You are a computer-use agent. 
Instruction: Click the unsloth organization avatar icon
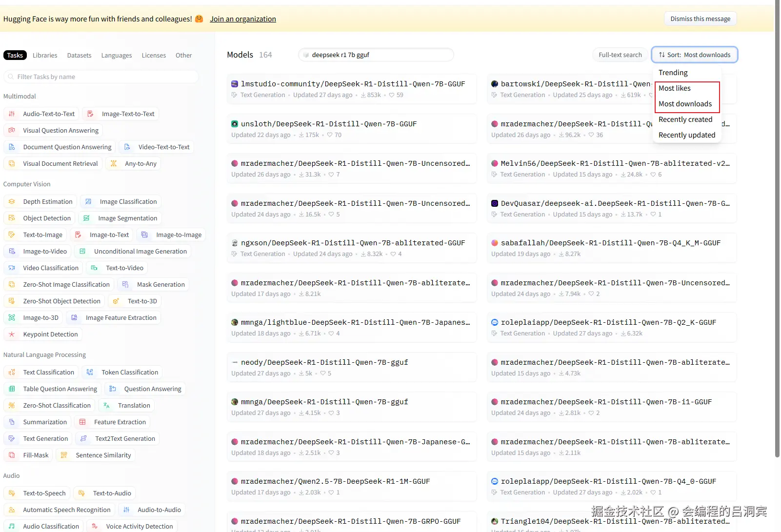[235, 124]
